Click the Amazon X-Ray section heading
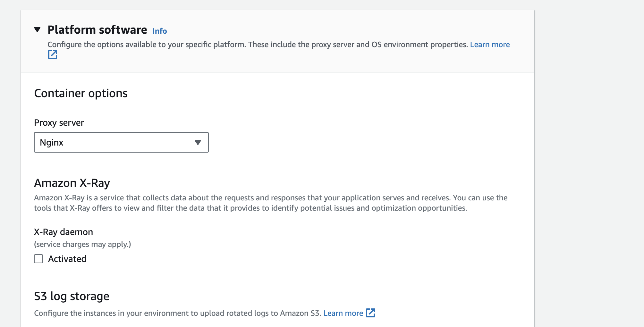Screen dimensions: 644x327 point(72,183)
